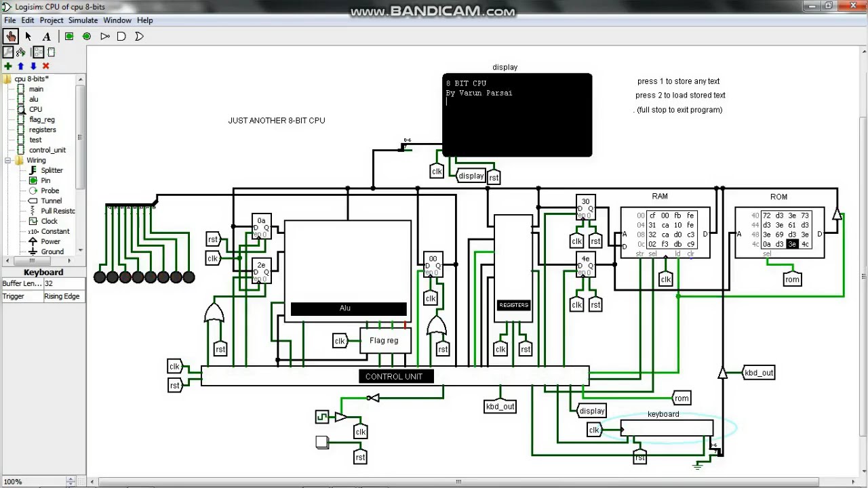The image size is (868, 488).
Task: Click the Alu subcircuit block
Action: click(x=348, y=271)
